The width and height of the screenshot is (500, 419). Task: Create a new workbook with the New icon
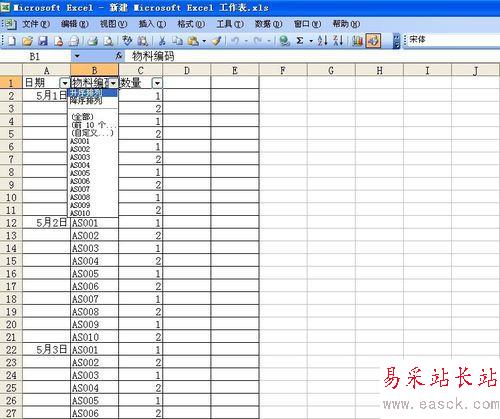[12, 41]
